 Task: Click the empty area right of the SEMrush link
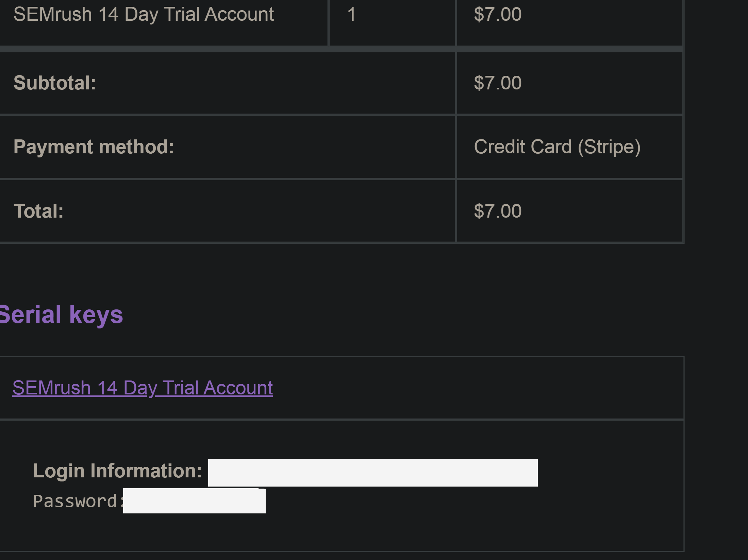point(476,388)
